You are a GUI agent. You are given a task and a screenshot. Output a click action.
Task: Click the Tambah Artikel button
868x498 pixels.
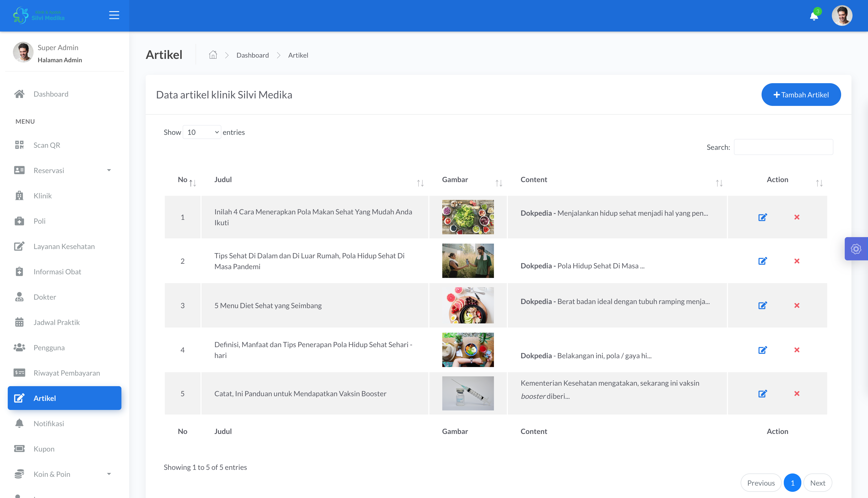coord(801,95)
